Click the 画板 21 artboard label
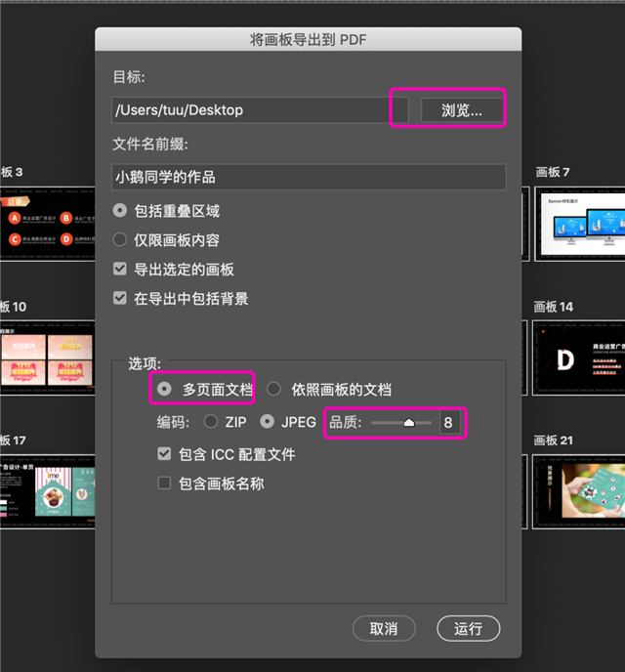625x672 pixels. point(554,441)
